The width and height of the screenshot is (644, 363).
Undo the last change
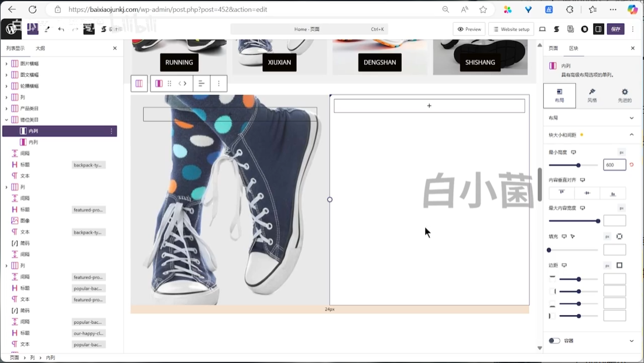point(61,29)
